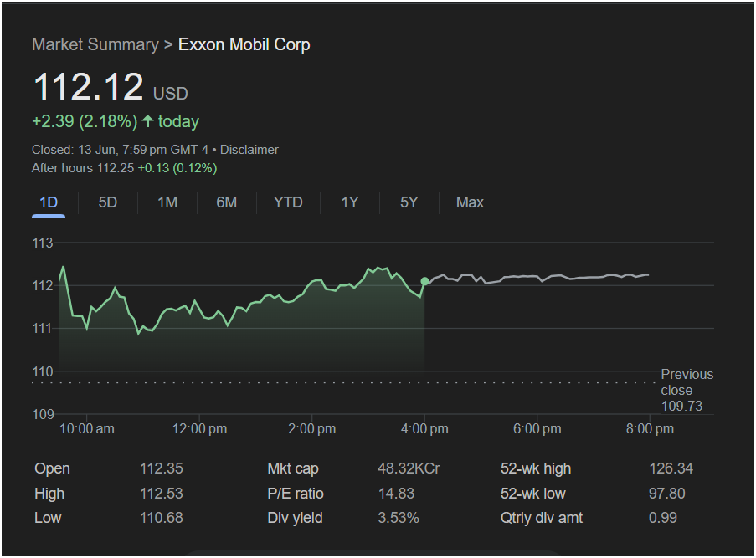Click the USD currency label
756x558 pixels.
tap(171, 94)
